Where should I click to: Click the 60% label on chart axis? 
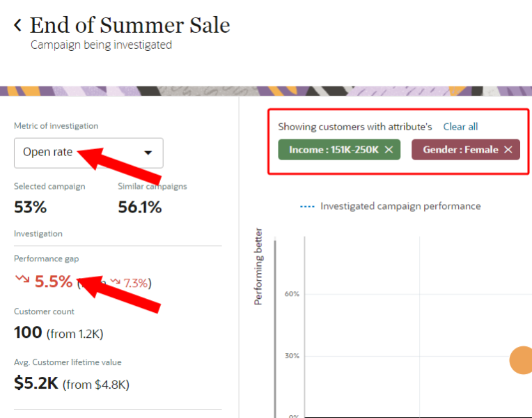coord(291,294)
